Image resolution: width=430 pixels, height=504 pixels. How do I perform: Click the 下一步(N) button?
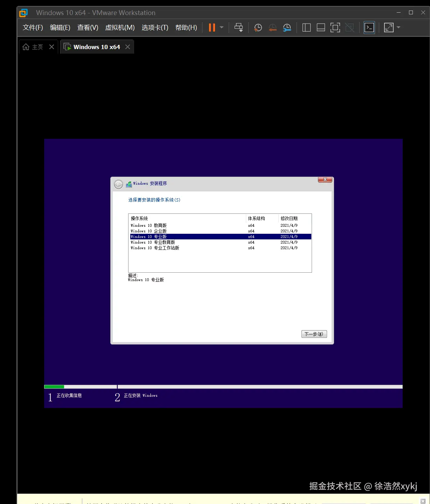(x=314, y=334)
